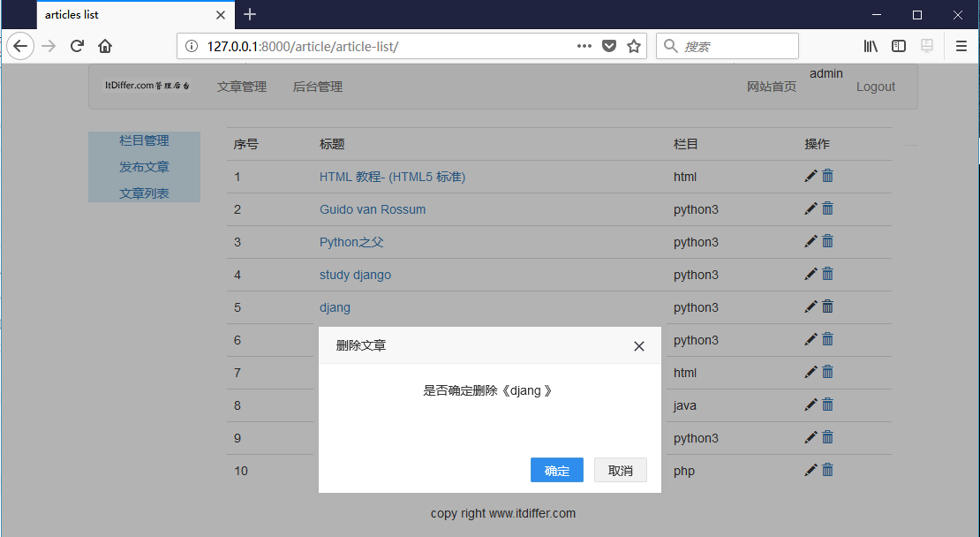The width and height of the screenshot is (980, 537).
Task: Confirm deletion with 确定 button
Action: point(557,470)
